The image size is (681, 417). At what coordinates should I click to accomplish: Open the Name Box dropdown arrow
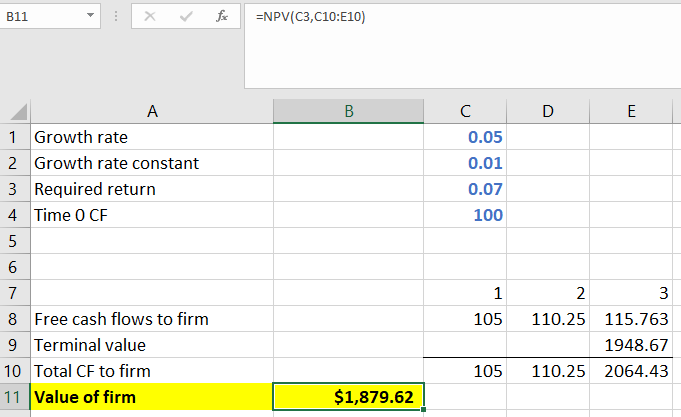(90, 16)
